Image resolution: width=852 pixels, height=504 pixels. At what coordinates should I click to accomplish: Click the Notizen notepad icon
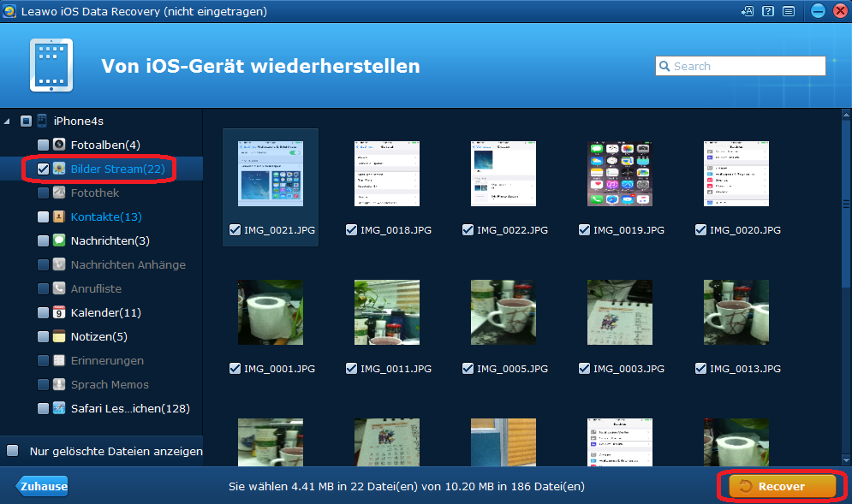pos(59,336)
